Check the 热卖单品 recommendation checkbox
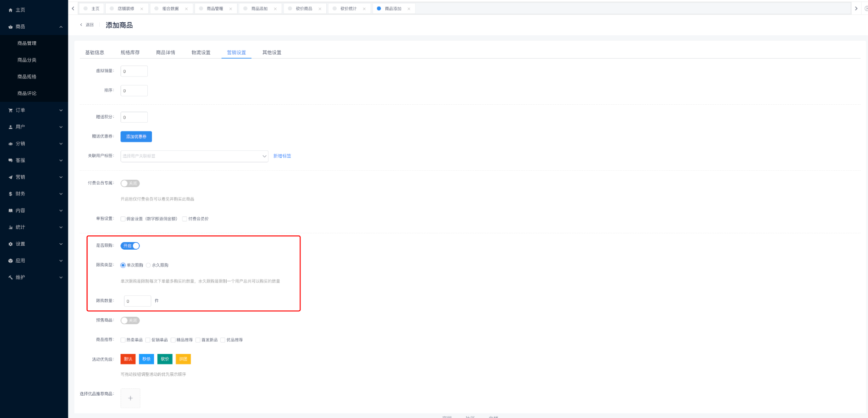 123,340
